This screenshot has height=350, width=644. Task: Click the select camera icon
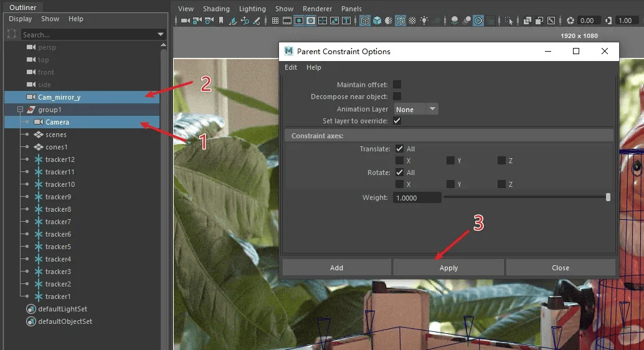(x=185, y=21)
